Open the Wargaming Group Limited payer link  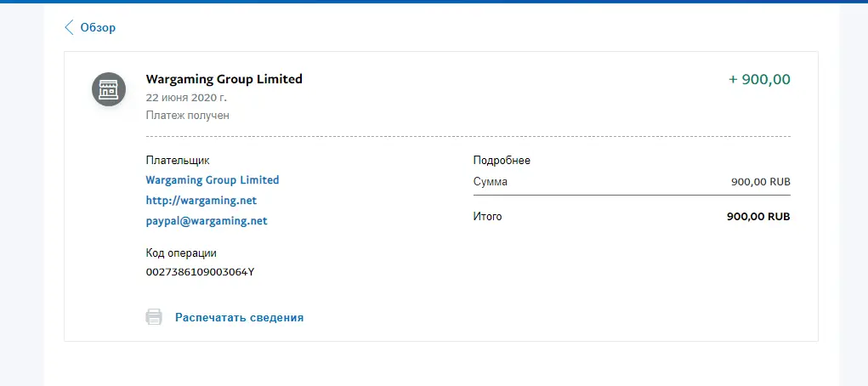213,180
